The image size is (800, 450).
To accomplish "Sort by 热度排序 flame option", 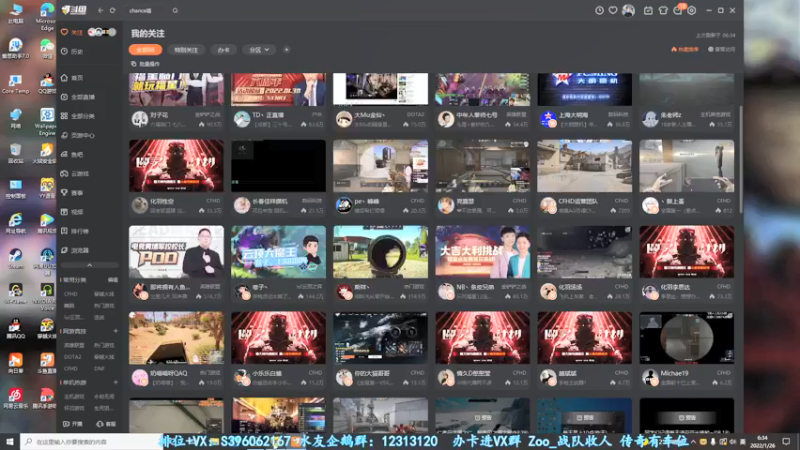I will [x=685, y=49].
